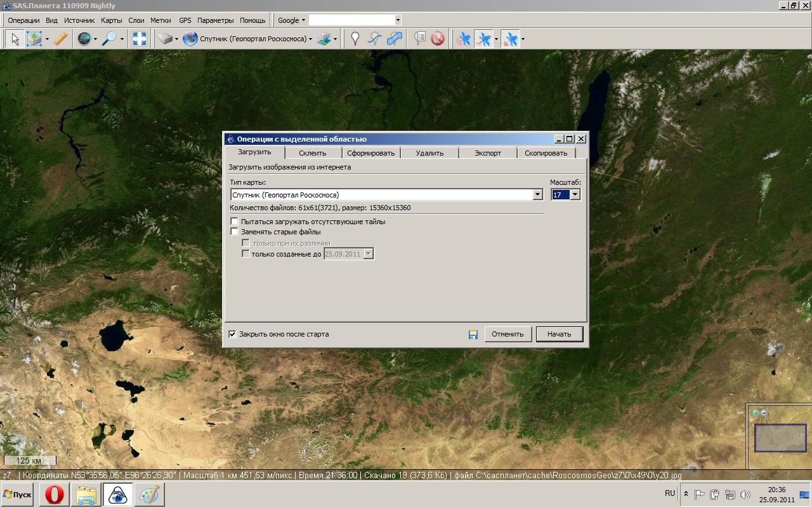
Task: Click the add polygon toolbar icon
Action: (395, 39)
